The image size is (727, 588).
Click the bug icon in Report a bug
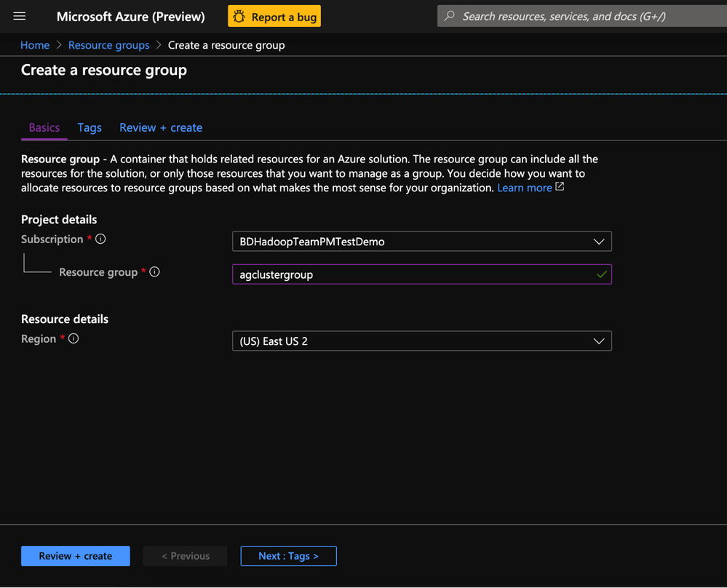(x=239, y=16)
